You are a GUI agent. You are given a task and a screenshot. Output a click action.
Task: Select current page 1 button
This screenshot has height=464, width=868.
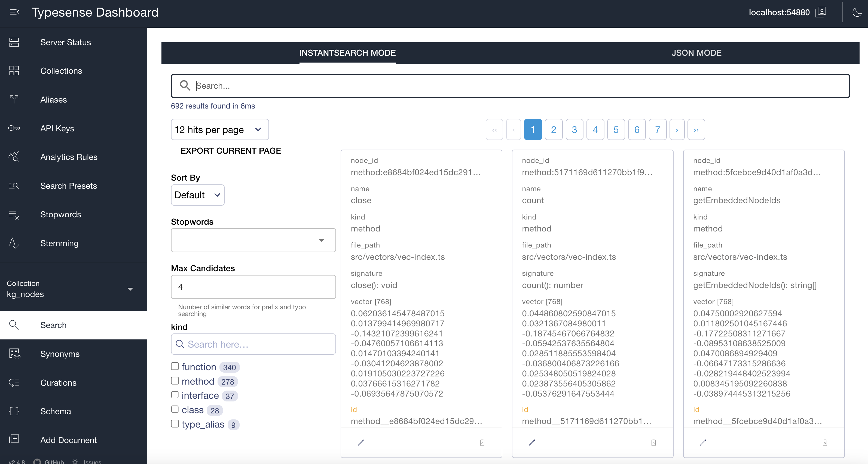(533, 129)
